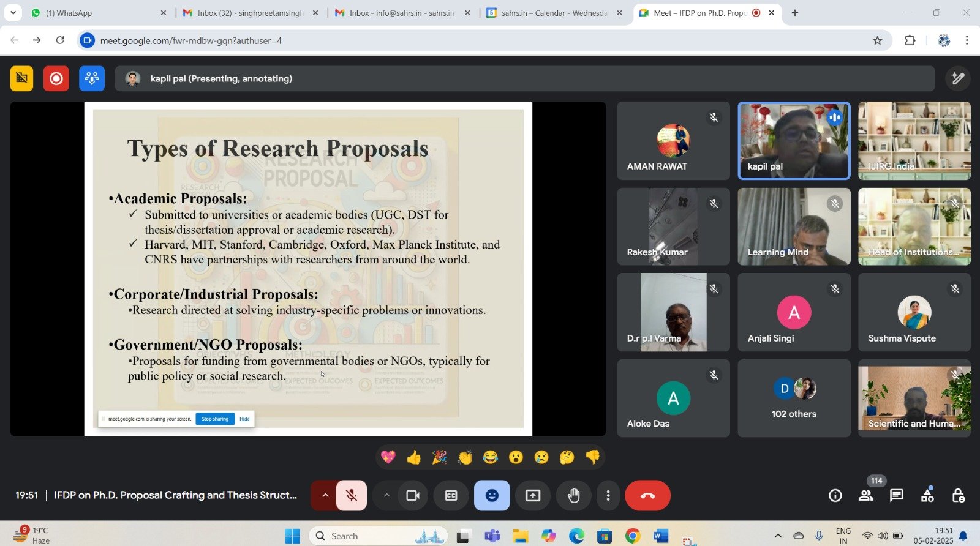The height and width of the screenshot is (546, 980).
Task: Open the activities panel icon
Action: (927, 496)
